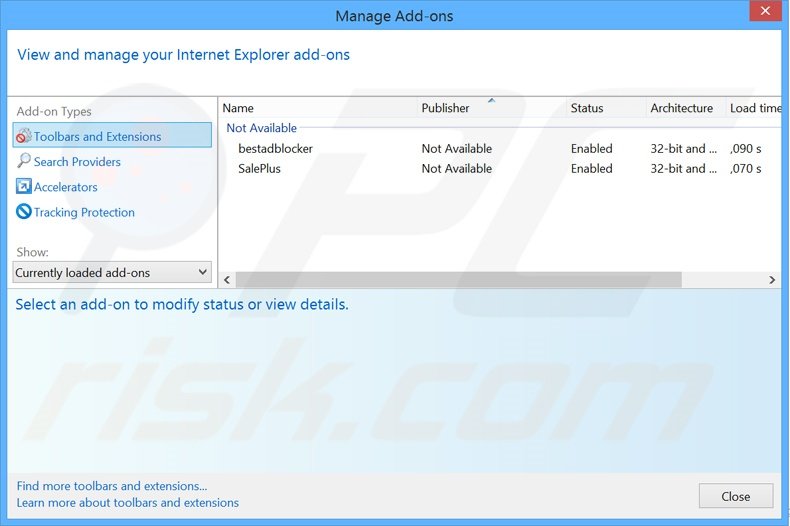This screenshot has height=526, width=790.
Task: Sort list by Status column
Action: [606, 108]
